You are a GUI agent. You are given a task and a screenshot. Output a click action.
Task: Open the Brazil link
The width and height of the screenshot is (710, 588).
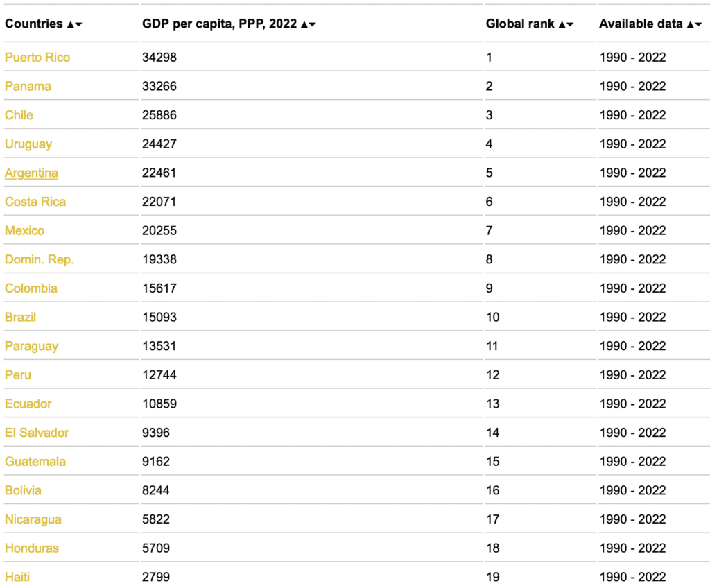coord(20,318)
